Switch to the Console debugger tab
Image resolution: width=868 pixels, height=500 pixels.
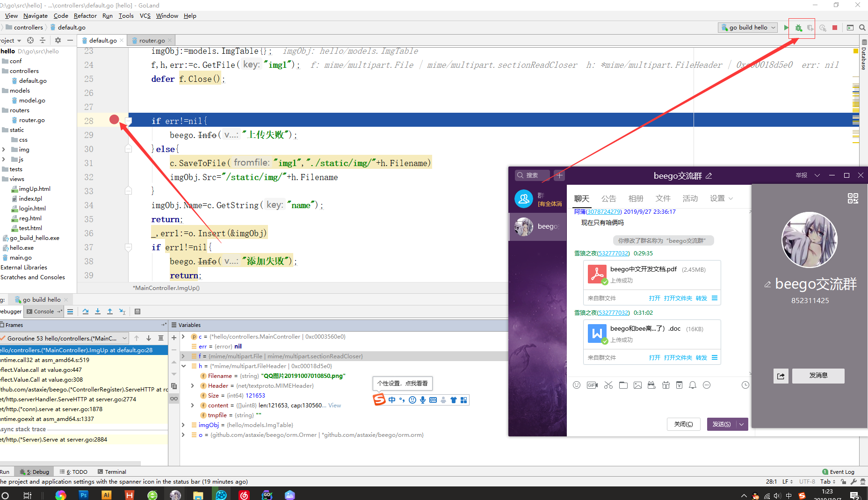tap(44, 312)
